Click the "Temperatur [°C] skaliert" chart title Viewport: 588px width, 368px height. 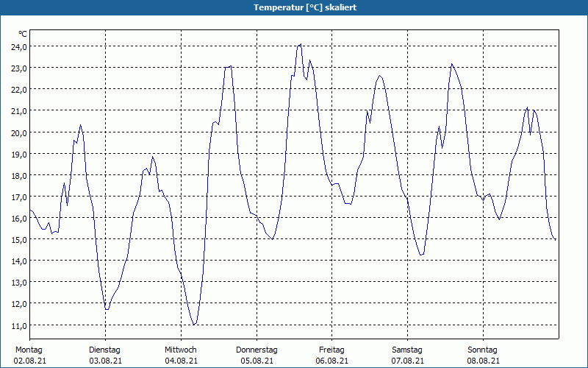click(x=294, y=7)
